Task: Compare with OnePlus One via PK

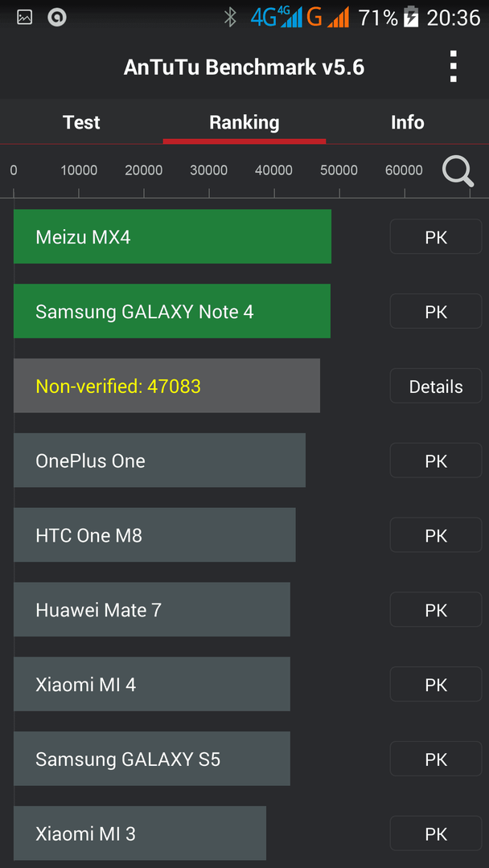Action: tap(436, 461)
